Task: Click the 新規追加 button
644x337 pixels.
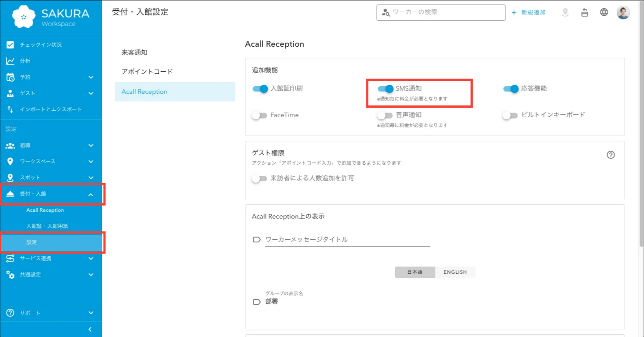Action: click(x=529, y=13)
